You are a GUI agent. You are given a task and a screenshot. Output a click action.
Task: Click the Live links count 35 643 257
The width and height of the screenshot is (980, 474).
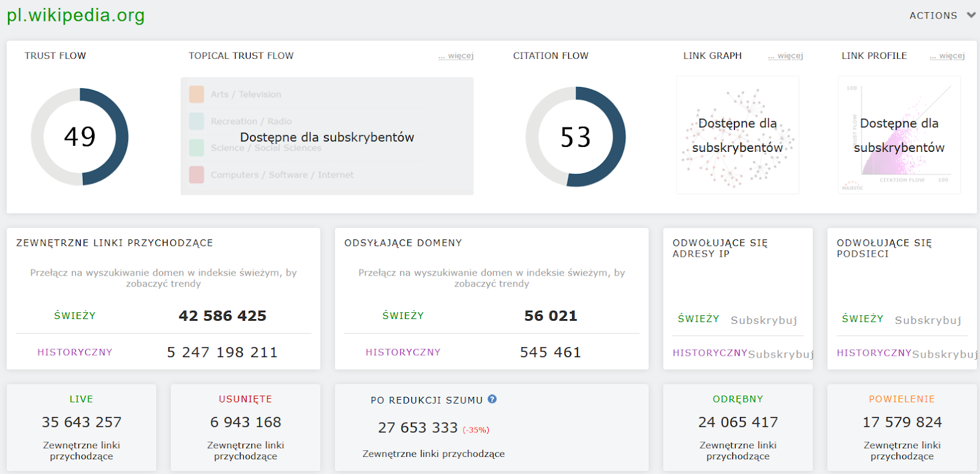click(x=81, y=422)
